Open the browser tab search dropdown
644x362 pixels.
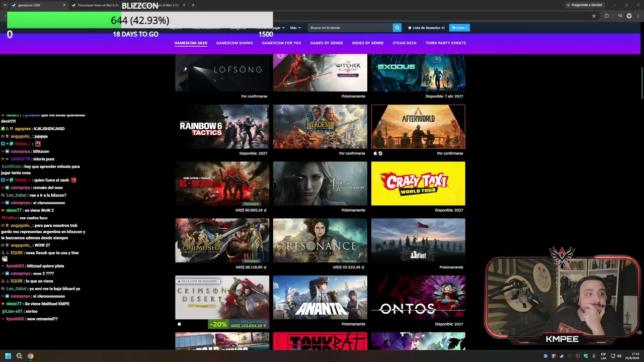[x=5, y=5]
